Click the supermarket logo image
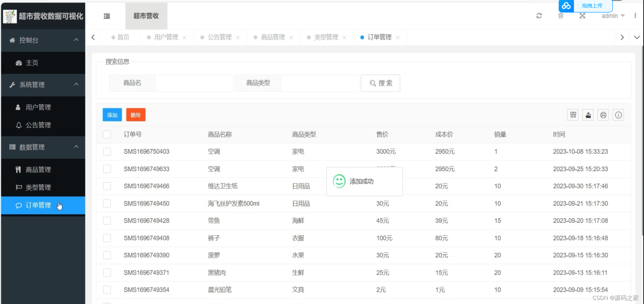 (x=10, y=16)
